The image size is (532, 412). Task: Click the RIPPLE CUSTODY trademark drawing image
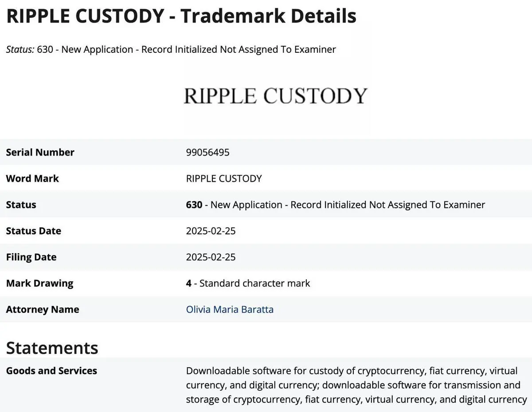click(x=275, y=96)
